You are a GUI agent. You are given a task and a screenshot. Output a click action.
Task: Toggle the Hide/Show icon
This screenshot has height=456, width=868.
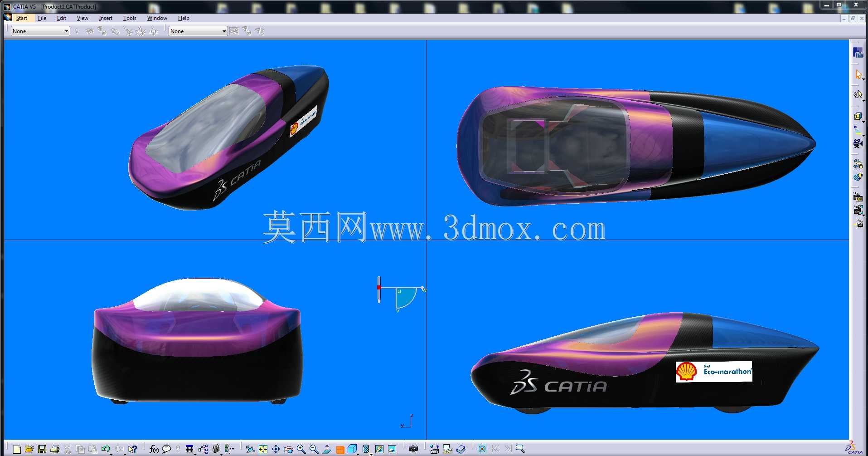[x=379, y=449]
